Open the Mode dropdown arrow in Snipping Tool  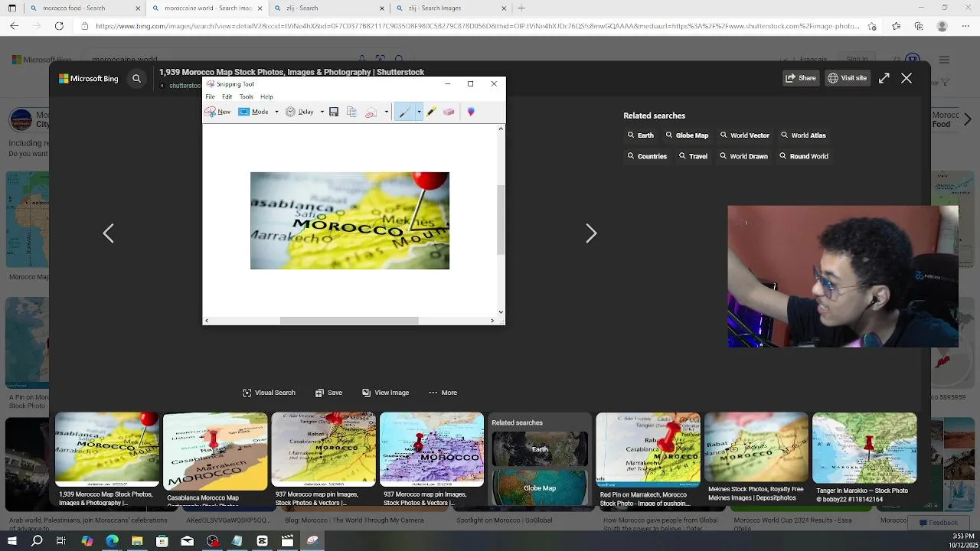click(275, 112)
